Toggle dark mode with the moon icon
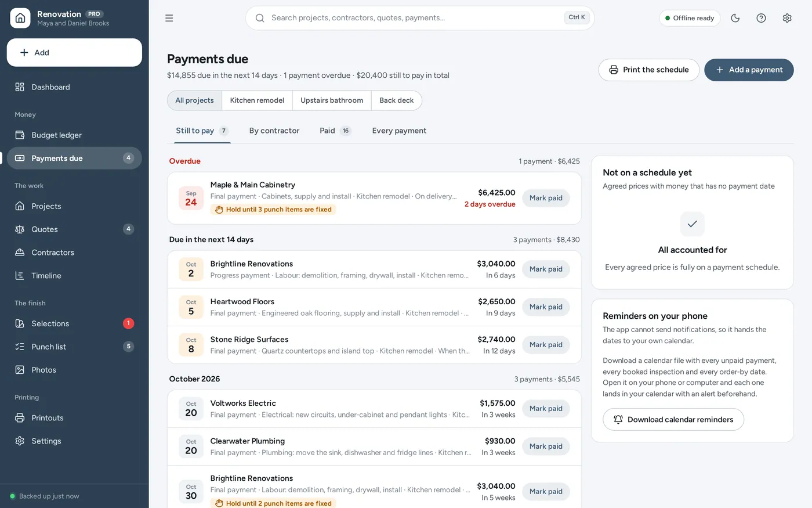This screenshot has width=812, height=508. point(735,18)
